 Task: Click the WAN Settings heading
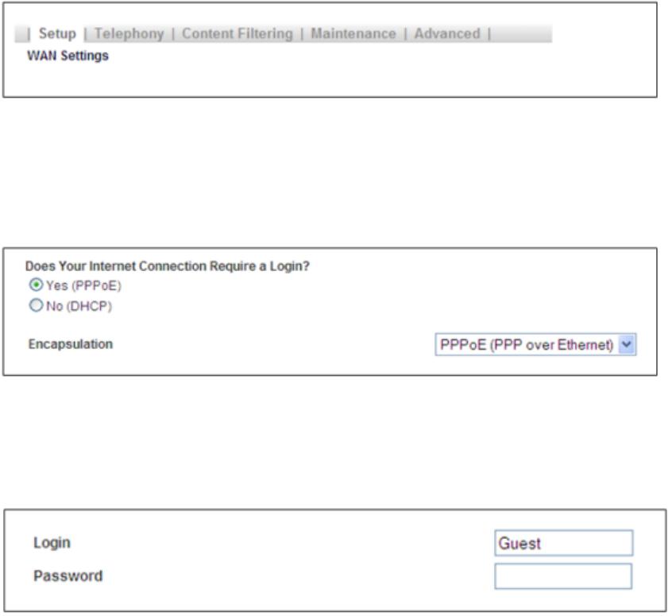coord(68,56)
